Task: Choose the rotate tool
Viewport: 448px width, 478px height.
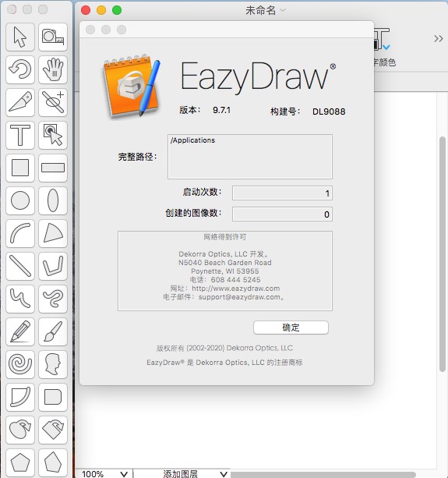Action: [20, 70]
